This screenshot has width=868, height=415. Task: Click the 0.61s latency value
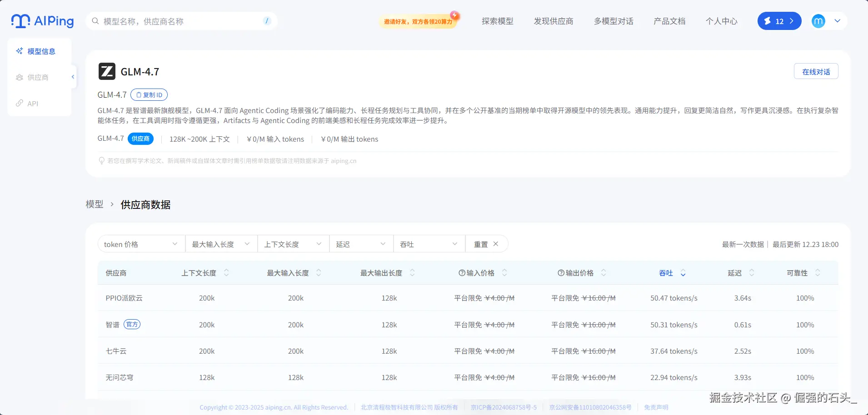pos(743,325)
